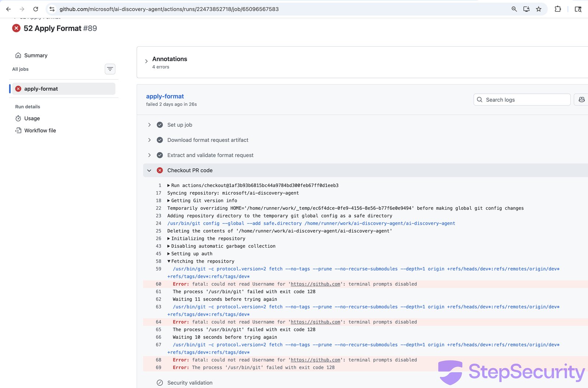Expand Getting Git version info group

[x=169, y=201]
